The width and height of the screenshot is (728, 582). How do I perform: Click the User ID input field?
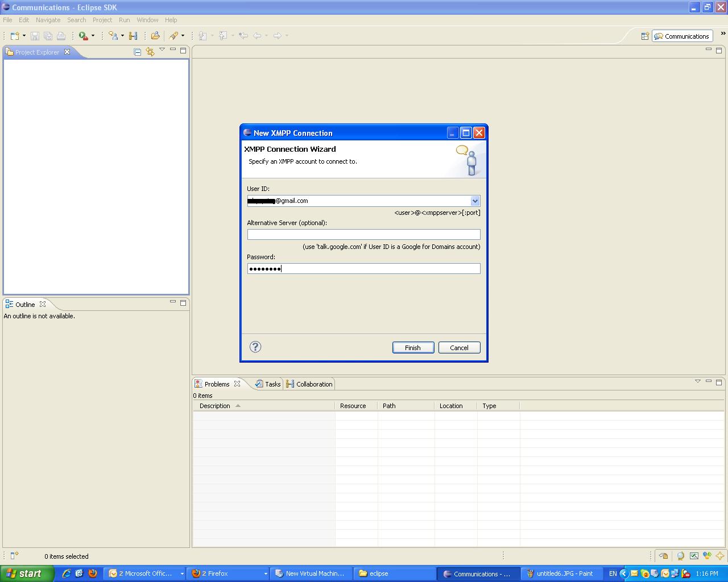tap(359, 201)
